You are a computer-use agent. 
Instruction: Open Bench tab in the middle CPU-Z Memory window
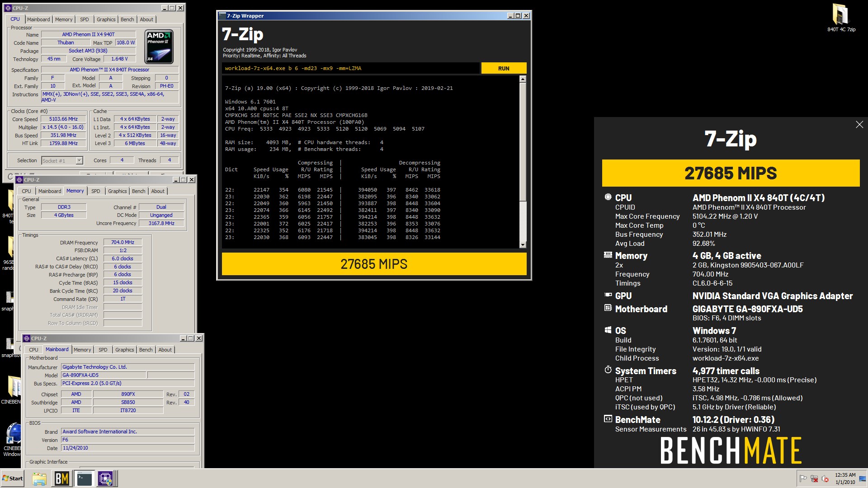(139, 191)
